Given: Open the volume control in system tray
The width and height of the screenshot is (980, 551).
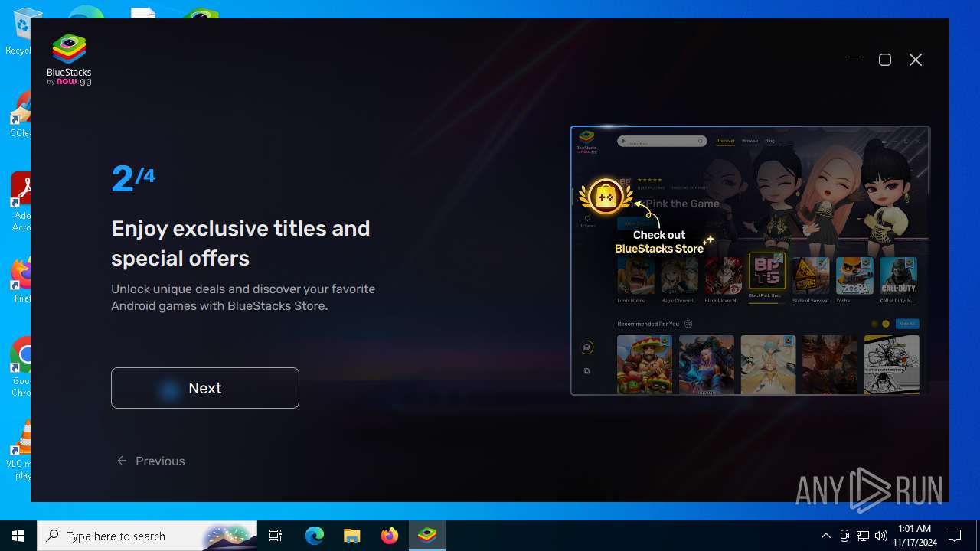Looking at the screenshot, I should (881, 536).
